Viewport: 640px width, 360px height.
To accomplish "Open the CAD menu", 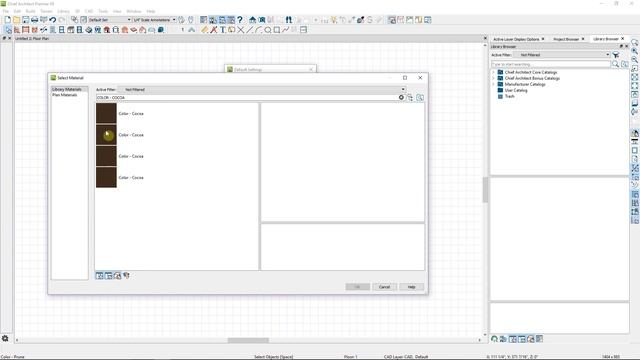I will 89,11.
